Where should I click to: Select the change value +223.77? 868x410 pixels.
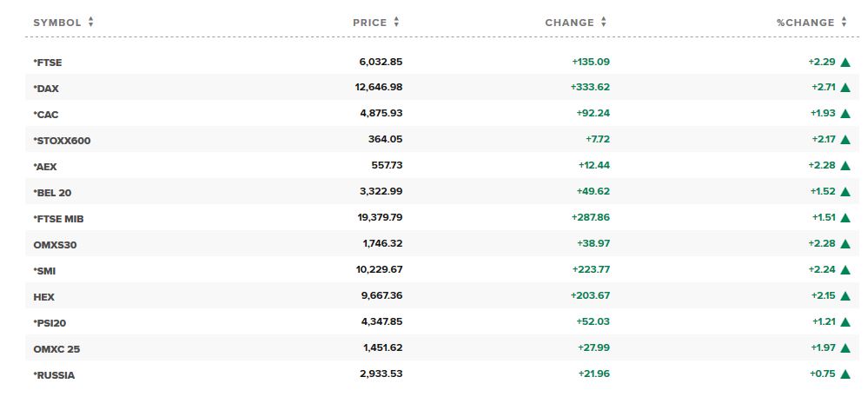point(591,269)
